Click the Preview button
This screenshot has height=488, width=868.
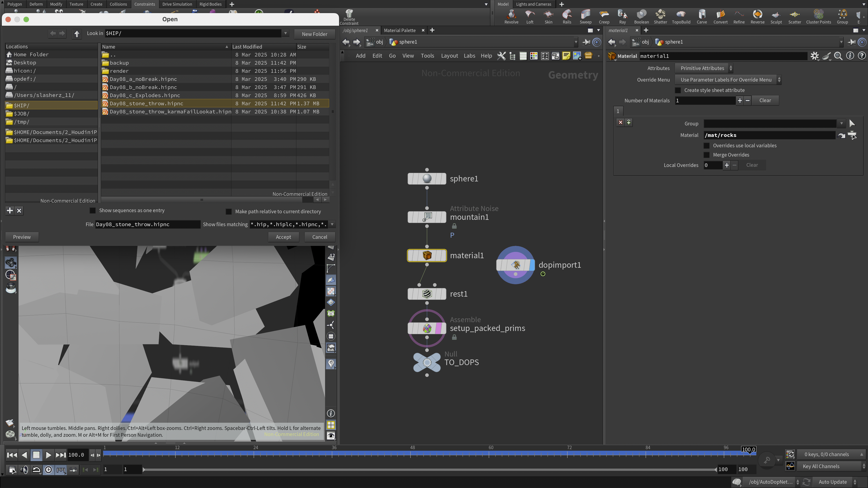pyautogui.click(x=22, y=237)
